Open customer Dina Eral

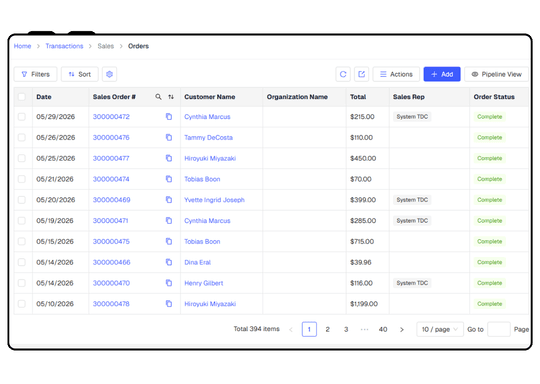(x=197, y=262)
